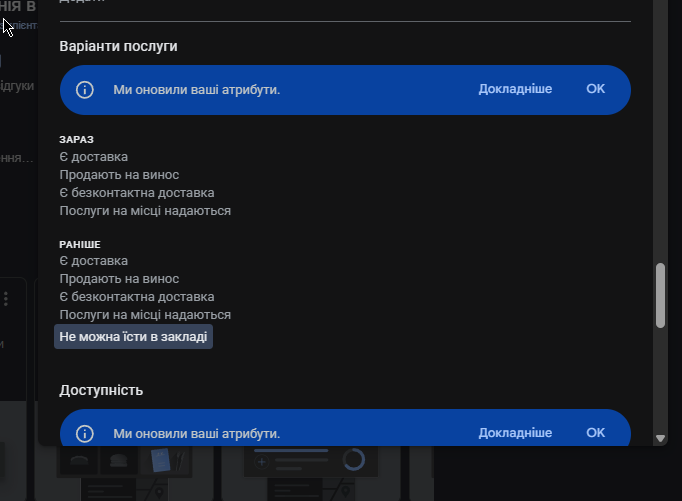
Task: Confirm accessibility banner with OK
Action: pos(595,433)
